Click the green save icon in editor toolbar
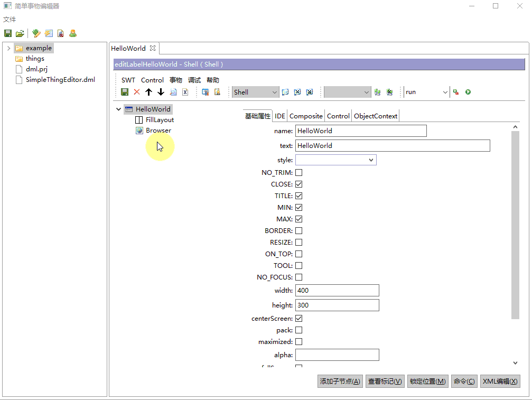The image size is (532, 400). (x=125, y=92)
